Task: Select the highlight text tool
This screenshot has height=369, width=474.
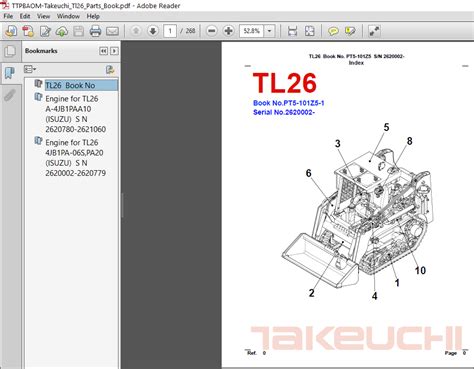Action: point(350,31)
